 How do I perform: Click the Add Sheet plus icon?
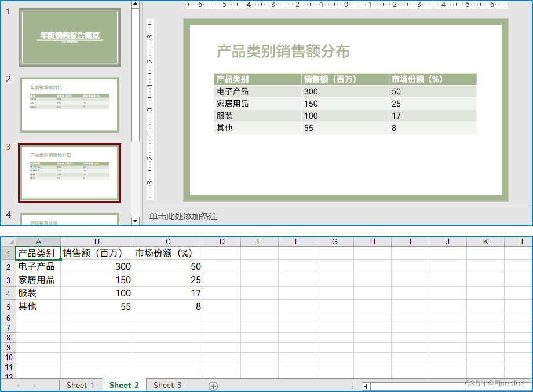(213, 385)
